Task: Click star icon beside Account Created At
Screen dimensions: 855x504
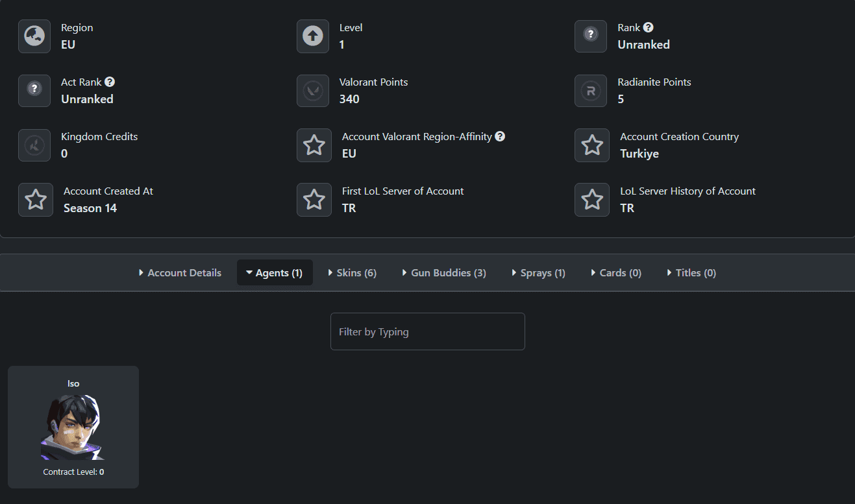Action: click(36, 200)
